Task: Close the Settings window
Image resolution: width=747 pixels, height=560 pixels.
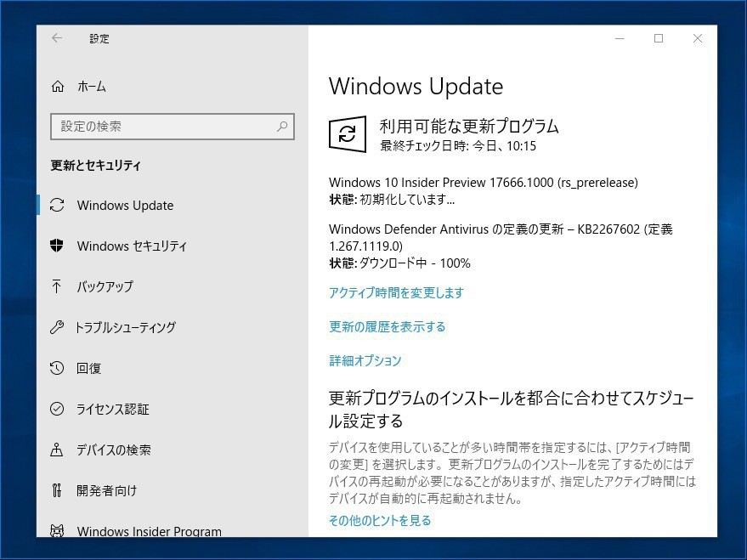Action: click(698, 38)
